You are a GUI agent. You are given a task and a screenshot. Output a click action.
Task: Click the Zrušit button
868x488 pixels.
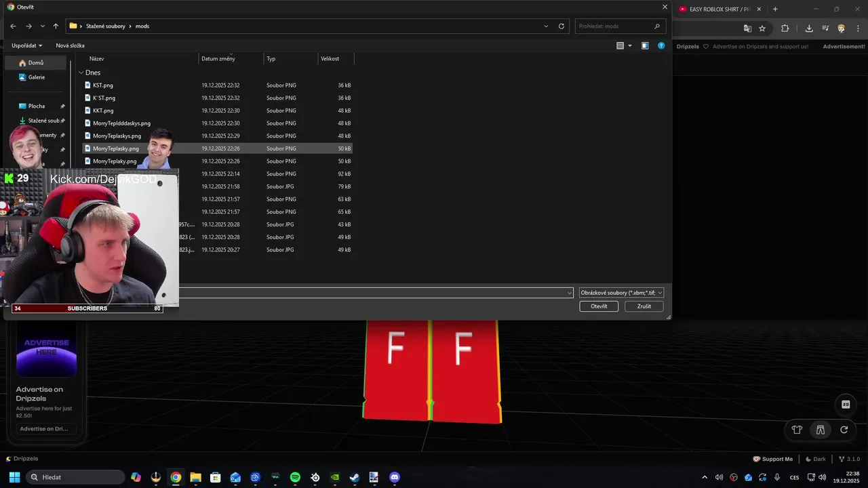[x=644, y=306]
